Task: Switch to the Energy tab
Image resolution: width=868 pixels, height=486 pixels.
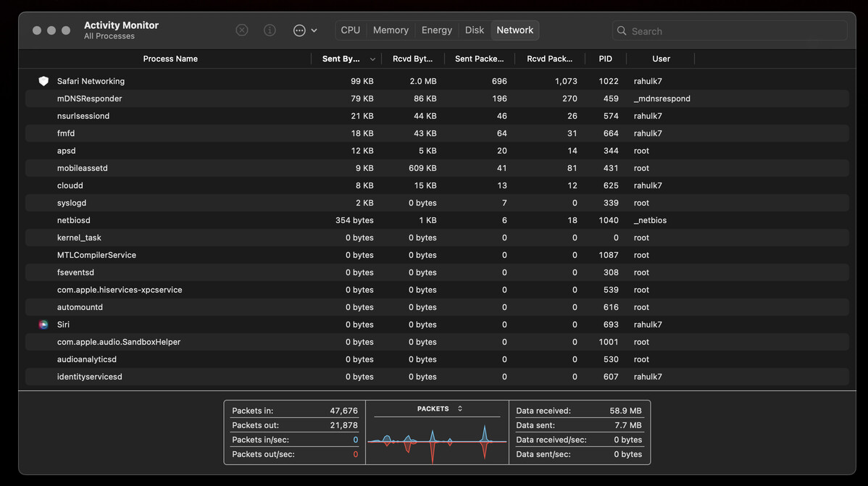Action: tap(437, 30)
